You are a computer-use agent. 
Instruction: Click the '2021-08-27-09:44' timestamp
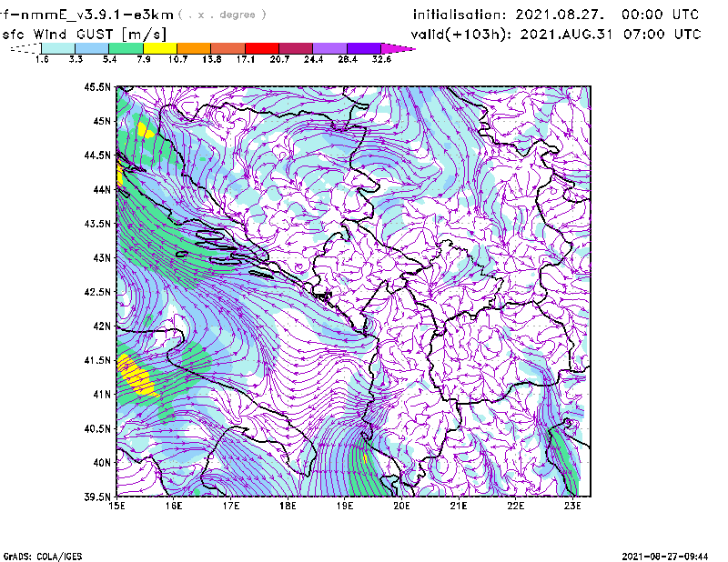[x=665, y=556]
